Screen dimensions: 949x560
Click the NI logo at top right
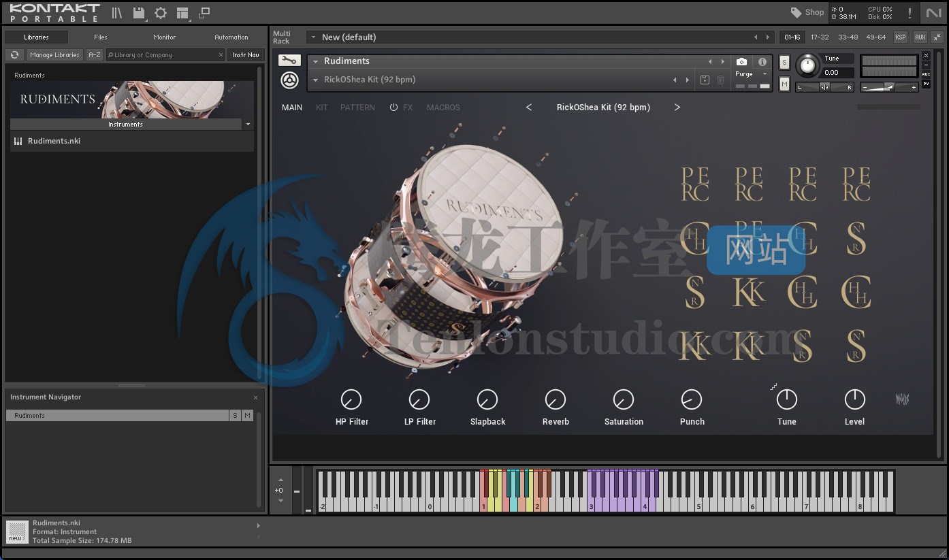click(x=933, y=13)
